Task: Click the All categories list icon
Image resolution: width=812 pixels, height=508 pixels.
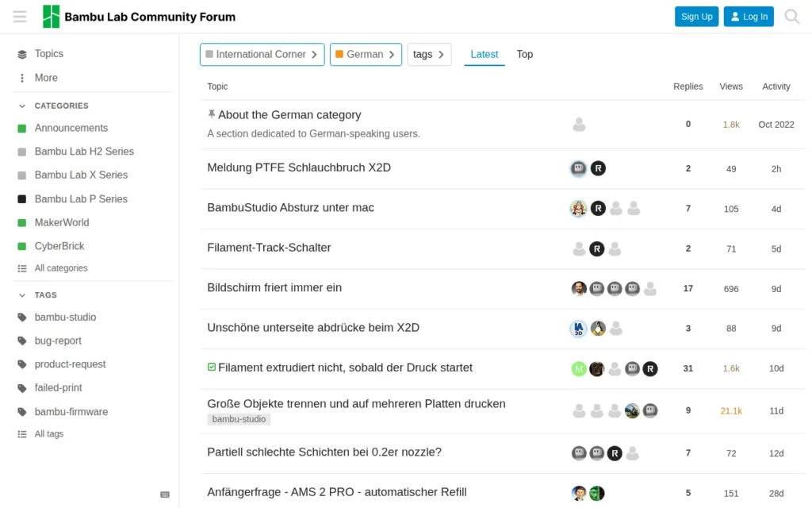Action: coord(21,268)
